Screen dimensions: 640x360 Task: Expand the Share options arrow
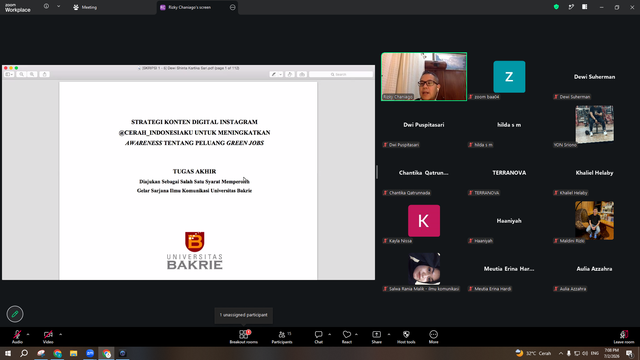click(389, 334)
